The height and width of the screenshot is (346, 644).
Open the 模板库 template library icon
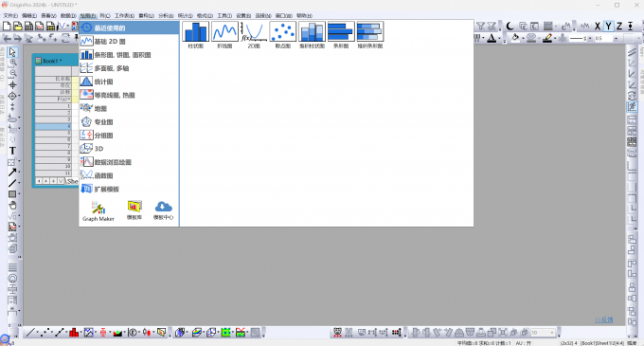134,210
